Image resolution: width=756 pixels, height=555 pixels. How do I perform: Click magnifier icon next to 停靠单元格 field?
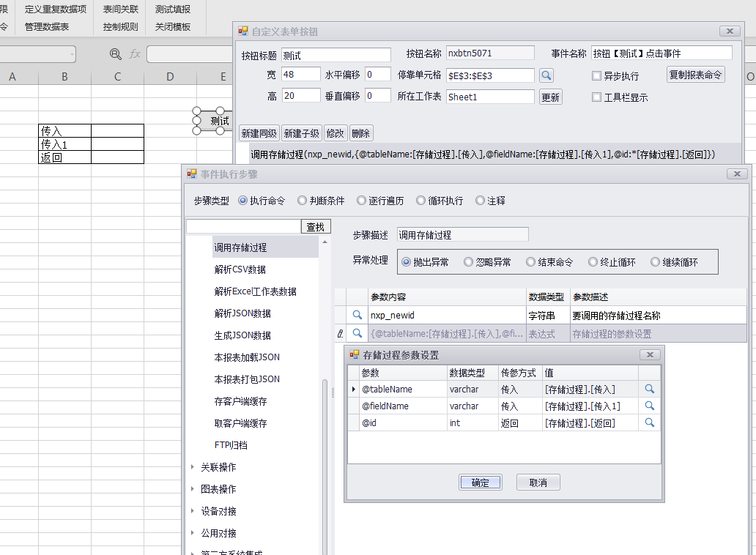coord(546,75)
